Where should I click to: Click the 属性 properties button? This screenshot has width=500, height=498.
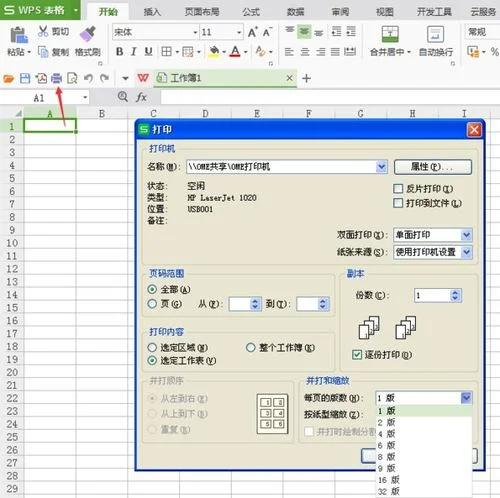click(x=433, y=167)
